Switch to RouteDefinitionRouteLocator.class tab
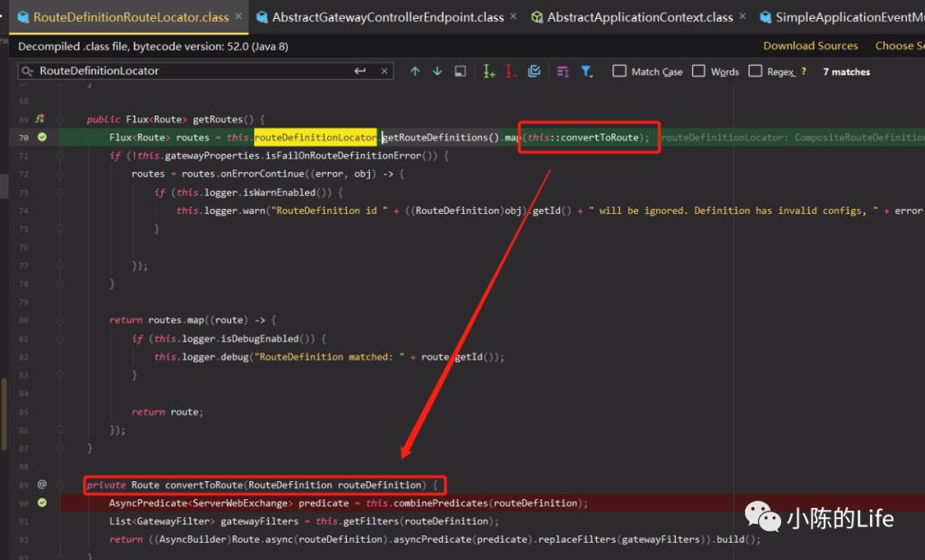This screenshot has height=560, width=925. point(130,17)
